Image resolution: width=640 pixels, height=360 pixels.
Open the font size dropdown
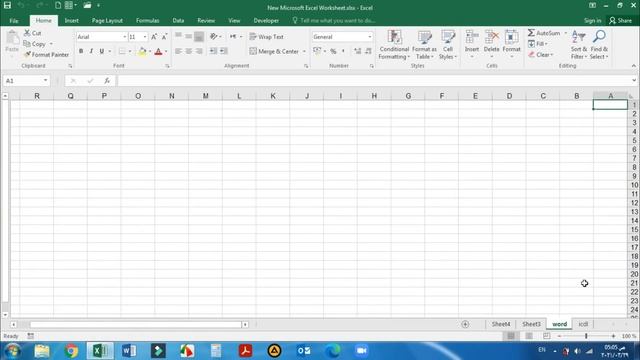pos(145,37)
